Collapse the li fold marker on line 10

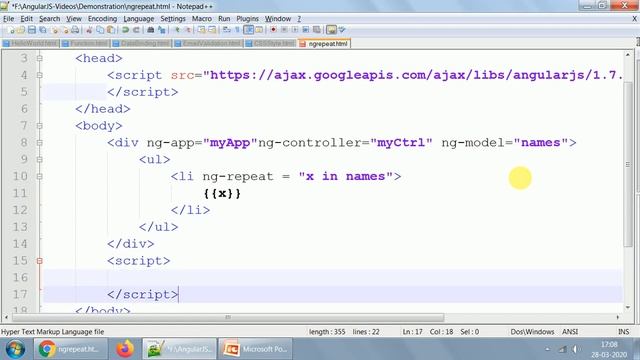(40, 176)
